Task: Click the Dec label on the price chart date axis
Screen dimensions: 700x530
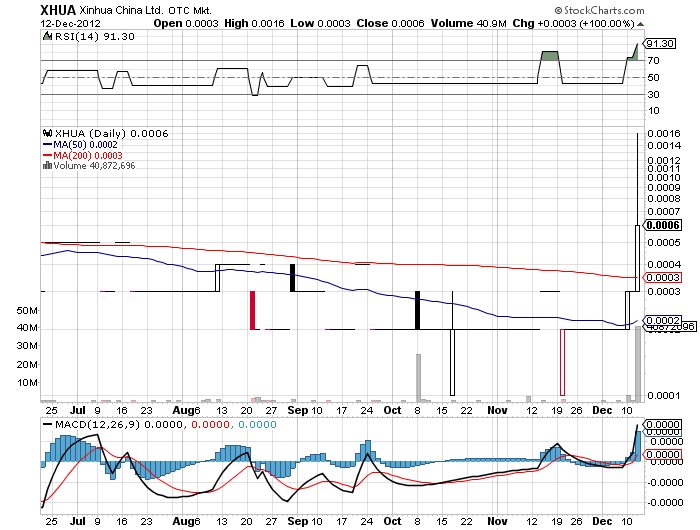Action: click(x=602, y=410)
